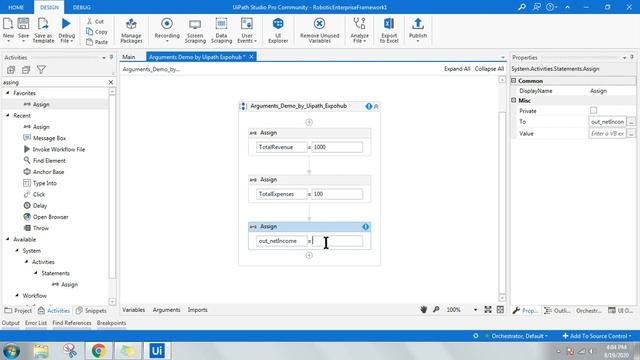640x360 pixels.
Task: Close the Arguments Demo by Uipath Expohub tab
Action: click(251, 57)
